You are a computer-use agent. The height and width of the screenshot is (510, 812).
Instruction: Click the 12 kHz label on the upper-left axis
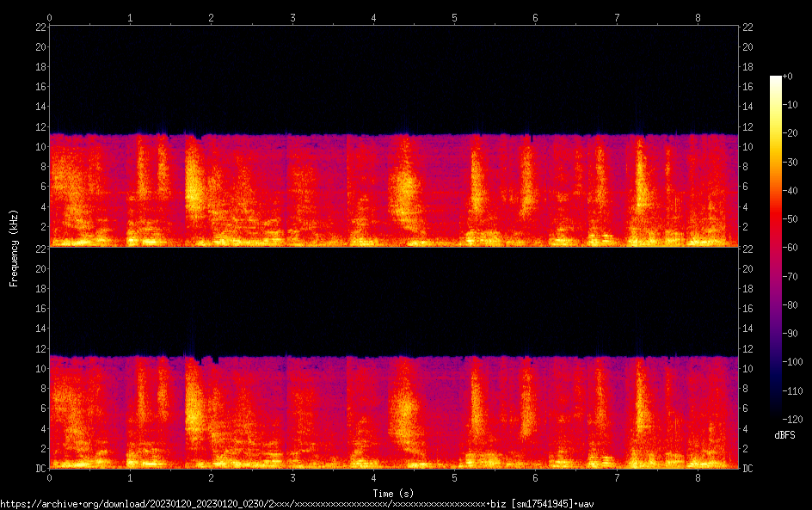click(40, 126)
